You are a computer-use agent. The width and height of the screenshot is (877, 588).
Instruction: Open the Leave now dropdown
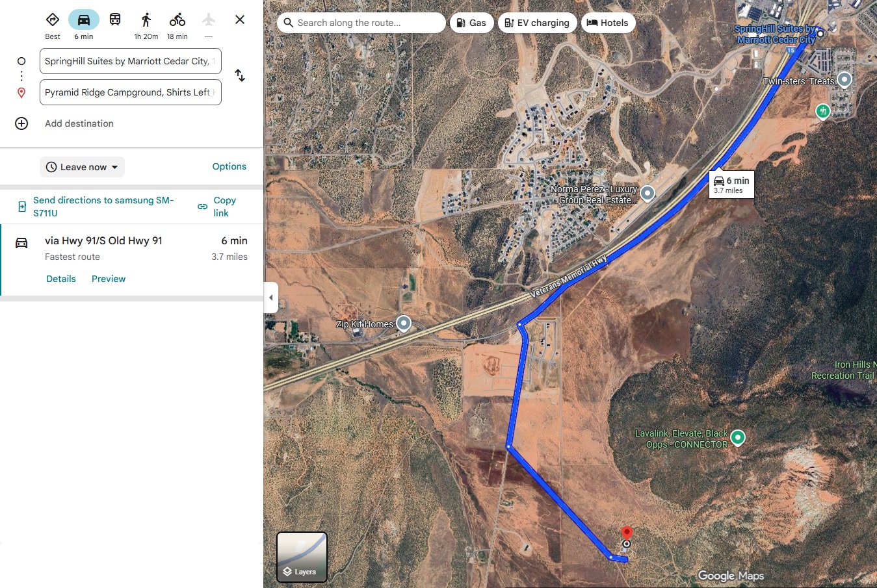click(83, 167)
